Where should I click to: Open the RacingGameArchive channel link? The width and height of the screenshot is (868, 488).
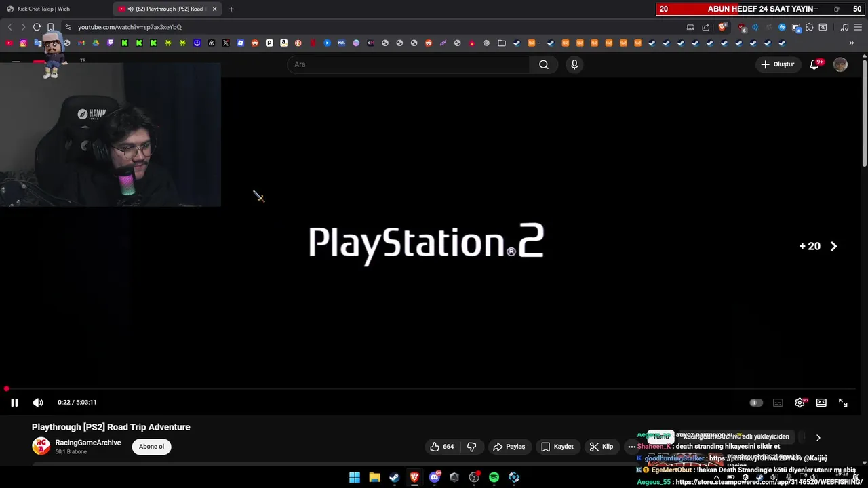[x=88, y=443]
